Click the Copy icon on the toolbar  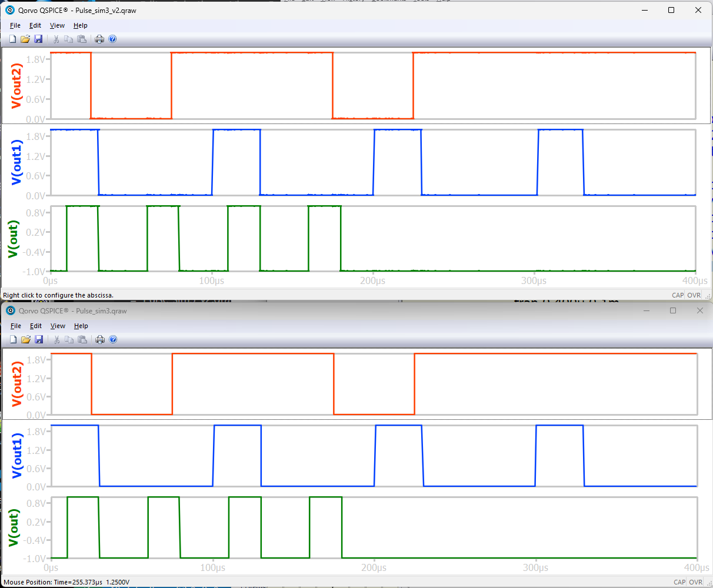tap(69, 39)
